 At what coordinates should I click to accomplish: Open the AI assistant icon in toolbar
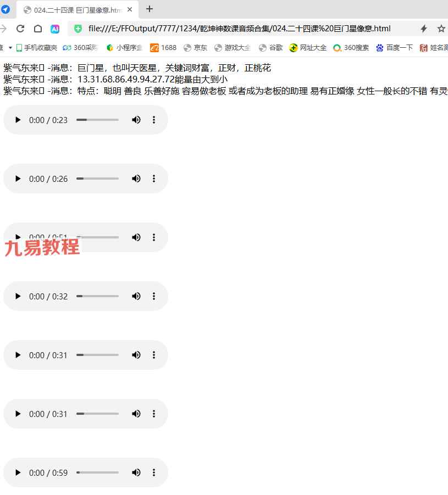point(55,29)
